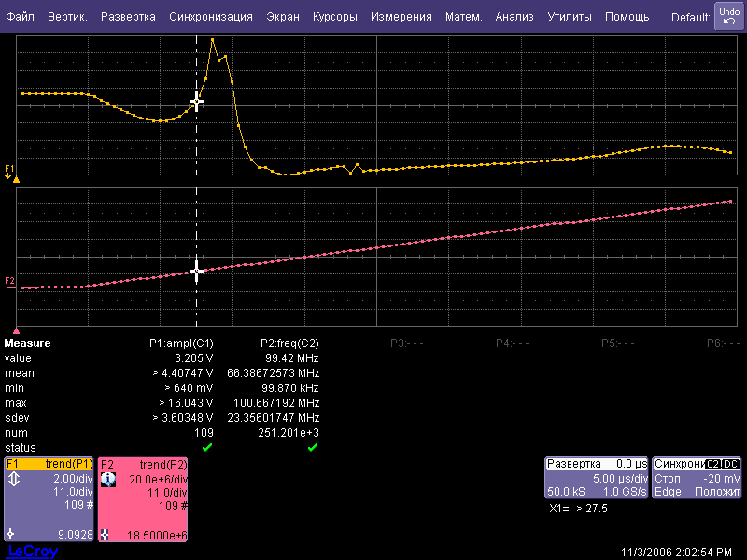Open the Развертка timebase descriptor box
Viewport: 747px width, 560px height.
click(x=596, y=477)
